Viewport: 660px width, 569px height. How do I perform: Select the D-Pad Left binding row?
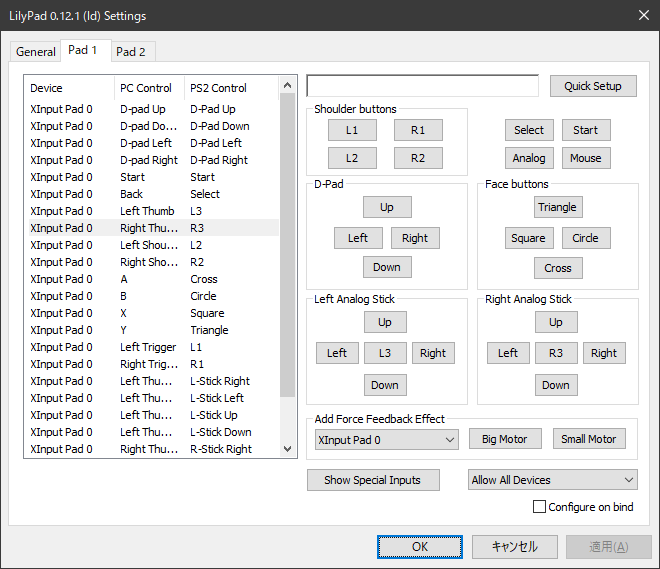pyautogui.click(x=154, y=143)
